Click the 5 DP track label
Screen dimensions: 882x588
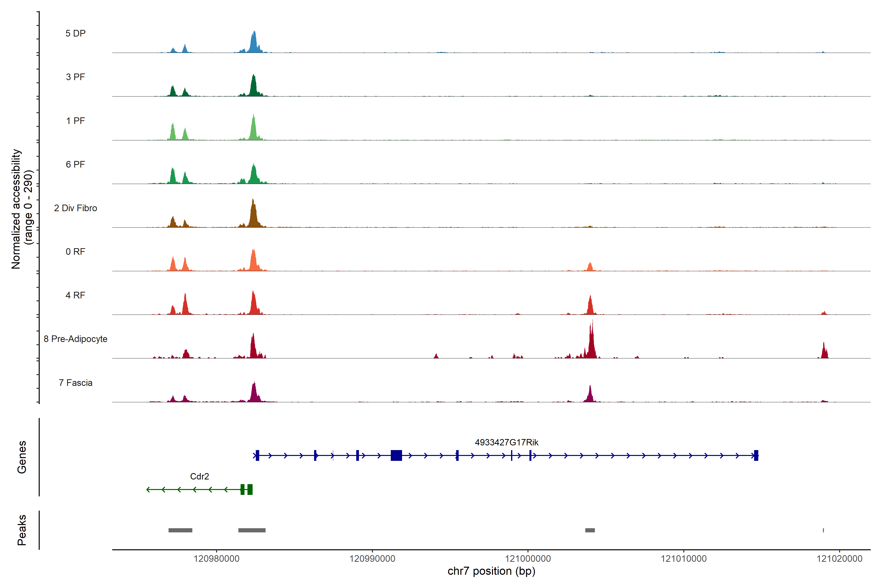click(75, 33)
